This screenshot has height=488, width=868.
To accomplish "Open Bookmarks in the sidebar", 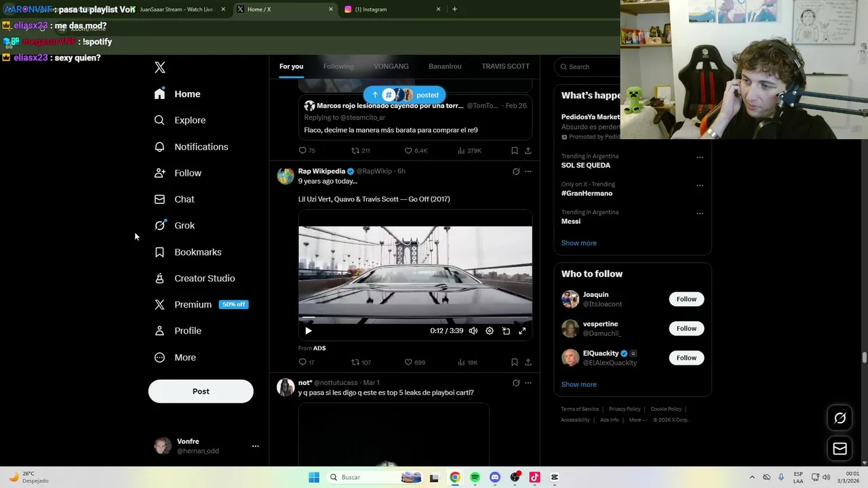I will (x=189, y=252).
